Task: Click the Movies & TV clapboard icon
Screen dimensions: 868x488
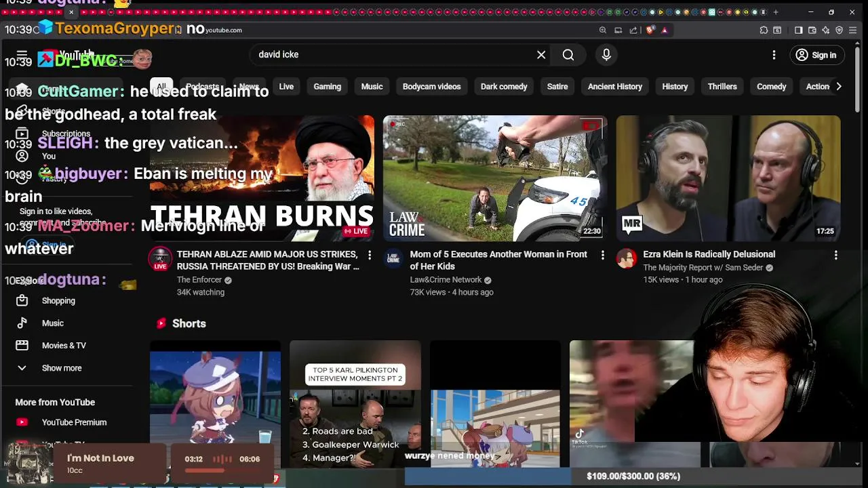Action: (x=22, y=346)
